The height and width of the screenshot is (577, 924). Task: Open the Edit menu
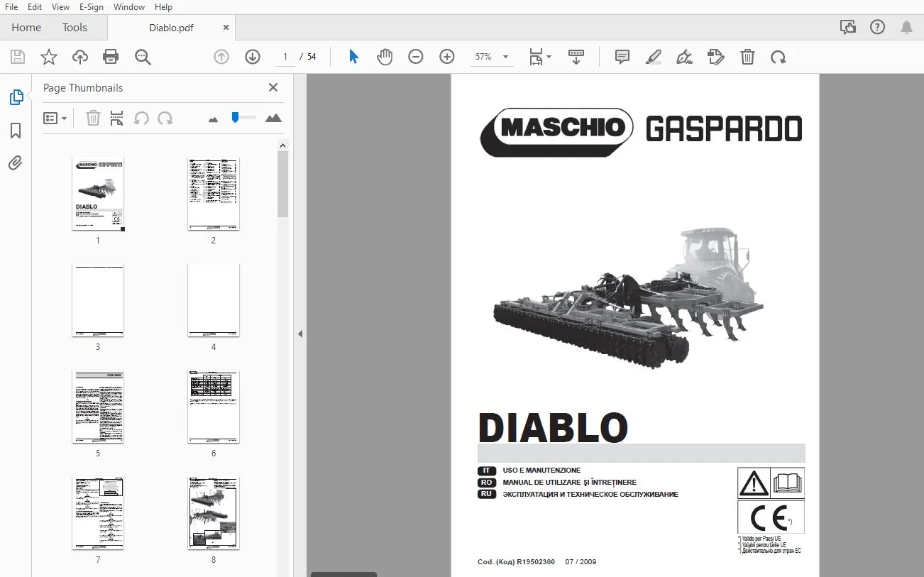point(35,7)
